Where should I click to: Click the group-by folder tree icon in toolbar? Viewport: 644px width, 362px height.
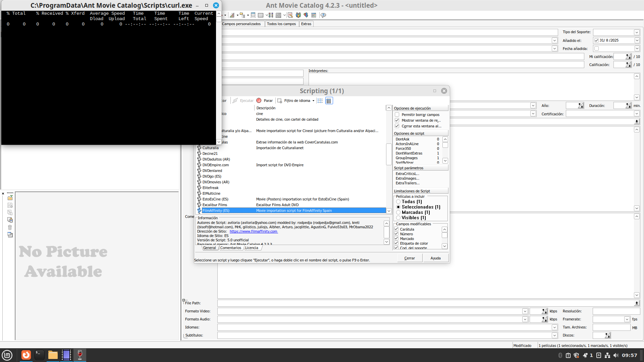tap(242, 15)
